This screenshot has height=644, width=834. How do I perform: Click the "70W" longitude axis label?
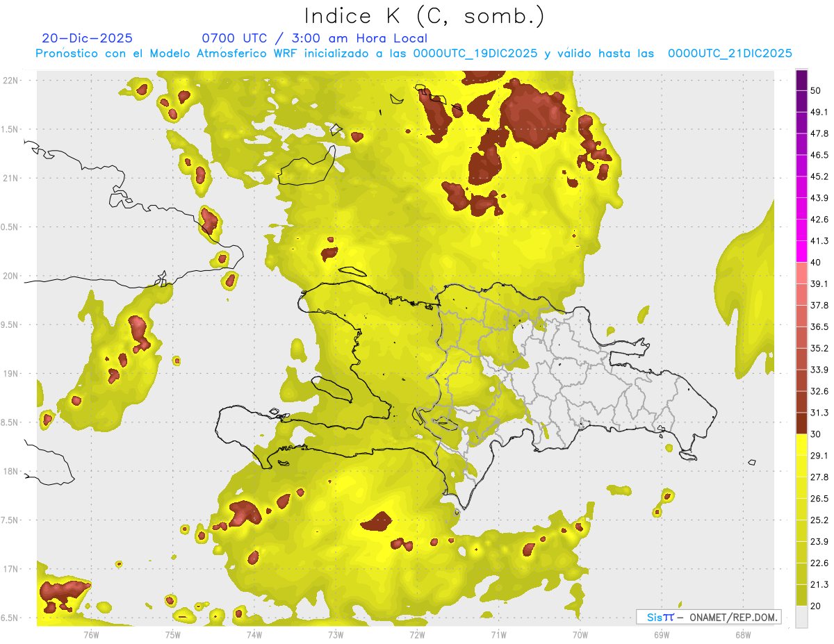click(x=580, y=634)
